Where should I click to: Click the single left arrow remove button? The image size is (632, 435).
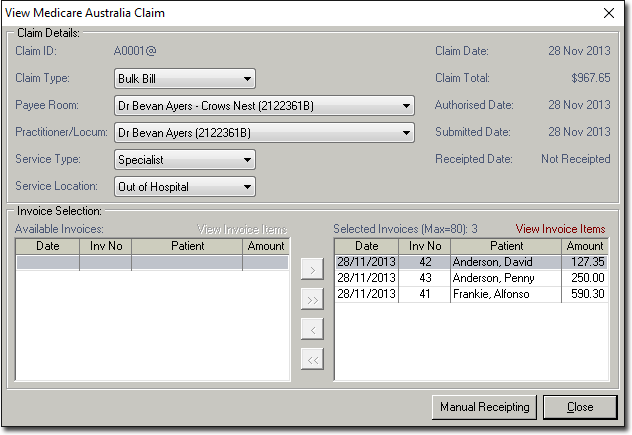312,329
